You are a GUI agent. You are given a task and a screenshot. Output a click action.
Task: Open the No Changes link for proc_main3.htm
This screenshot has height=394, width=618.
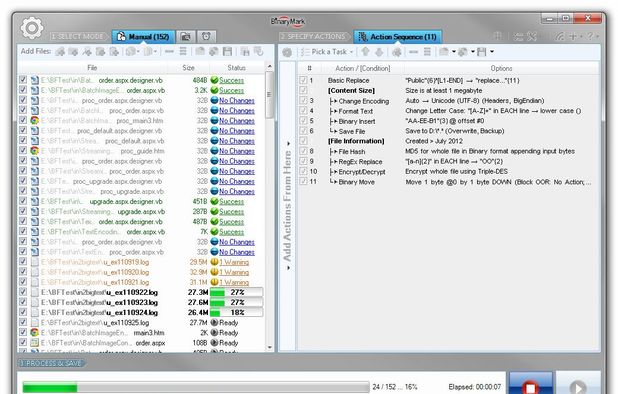[x=237, y=121]
